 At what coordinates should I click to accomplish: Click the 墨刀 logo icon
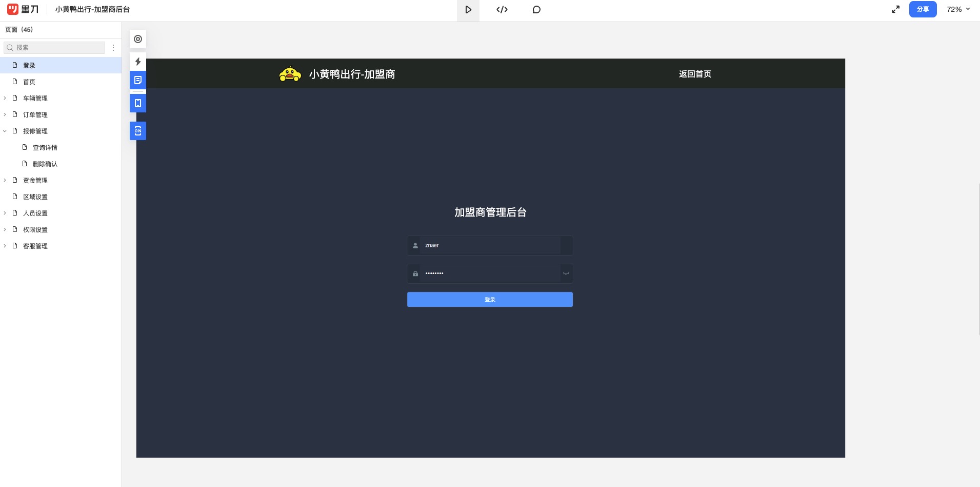(x=13, y=9)
